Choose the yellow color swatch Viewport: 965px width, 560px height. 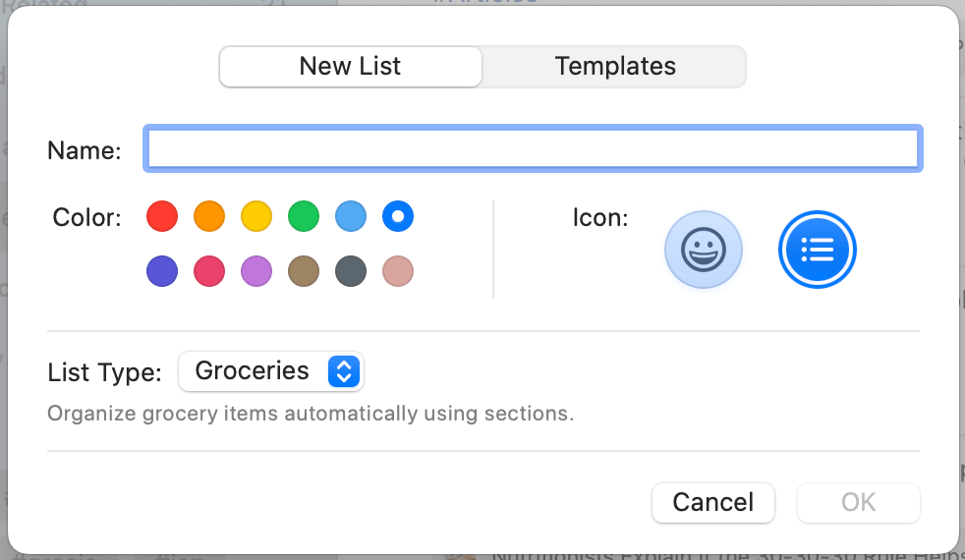pos(256,216)
